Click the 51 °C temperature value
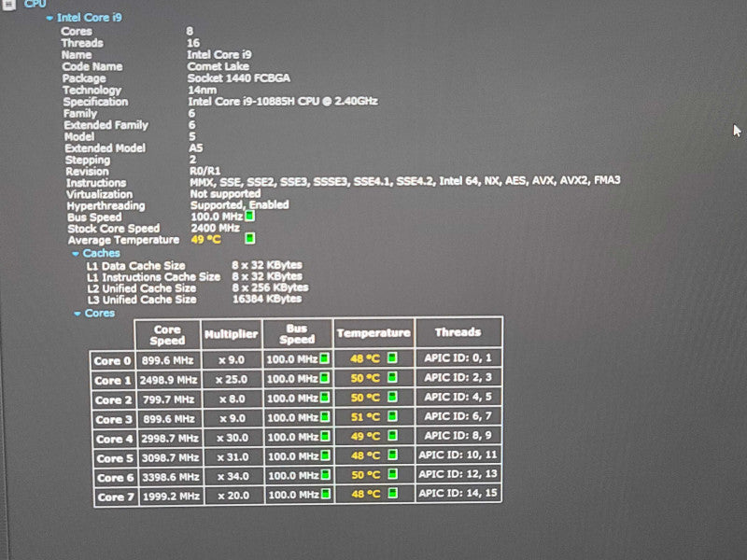This screenshot has height=560, width=747. (365, 417)
